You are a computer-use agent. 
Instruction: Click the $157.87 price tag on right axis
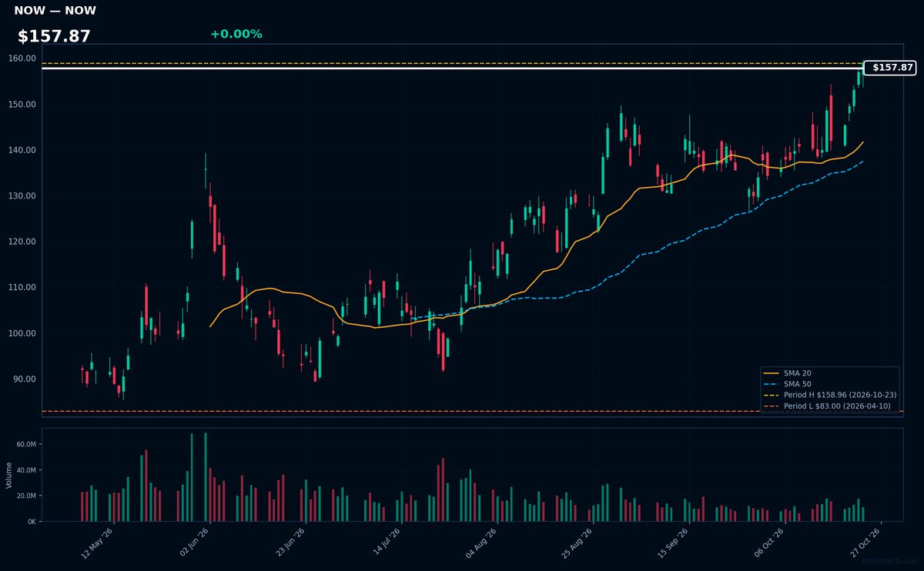pyautogui.click(x=890, y=68)
